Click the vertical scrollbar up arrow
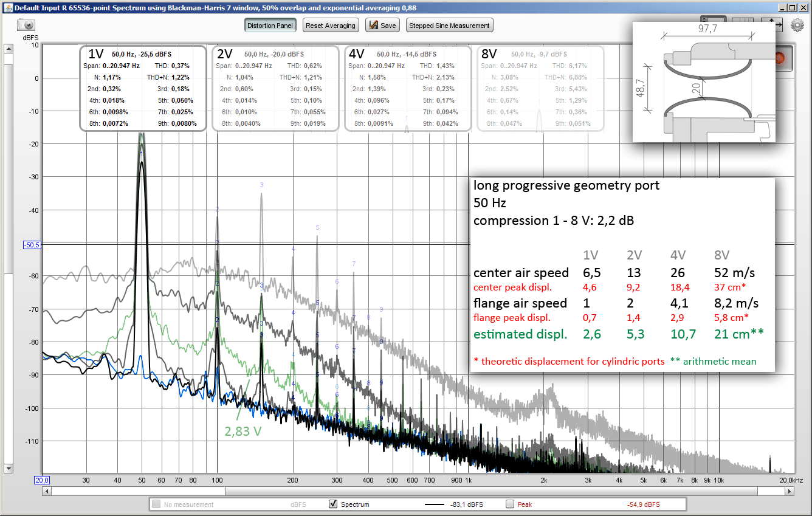Screen dimensions: 812x516 [9, 48]
